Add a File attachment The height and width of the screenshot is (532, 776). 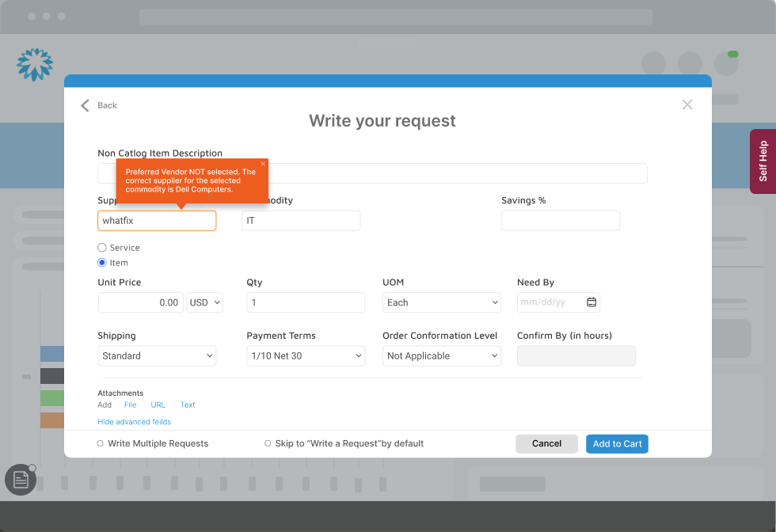[x=130, y=405]
